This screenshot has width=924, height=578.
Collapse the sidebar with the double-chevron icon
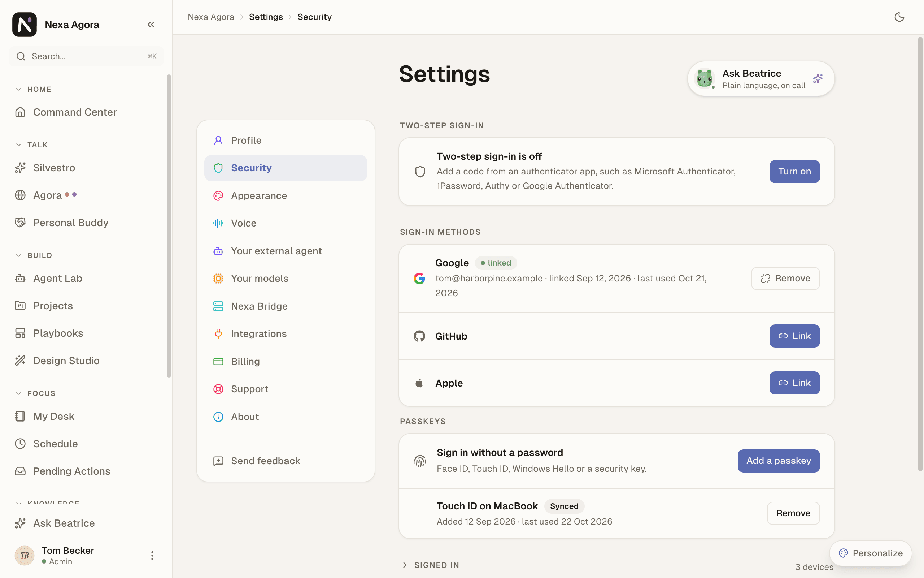click(151, 25)
